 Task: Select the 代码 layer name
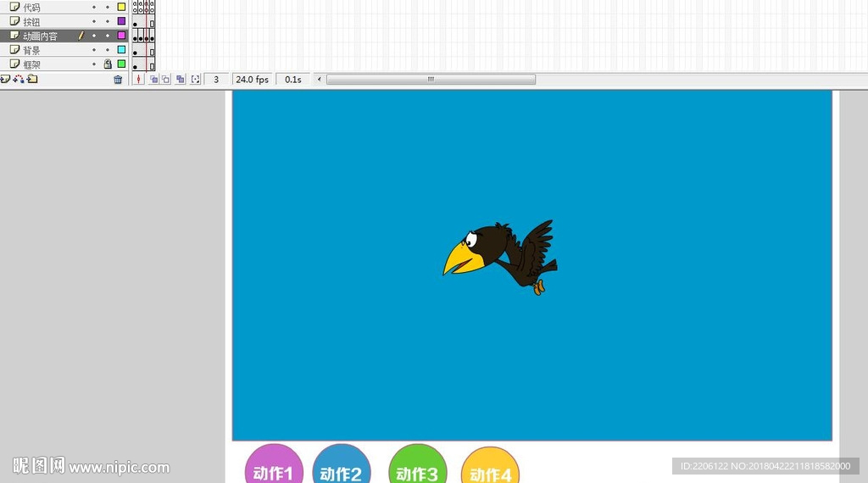31,8
